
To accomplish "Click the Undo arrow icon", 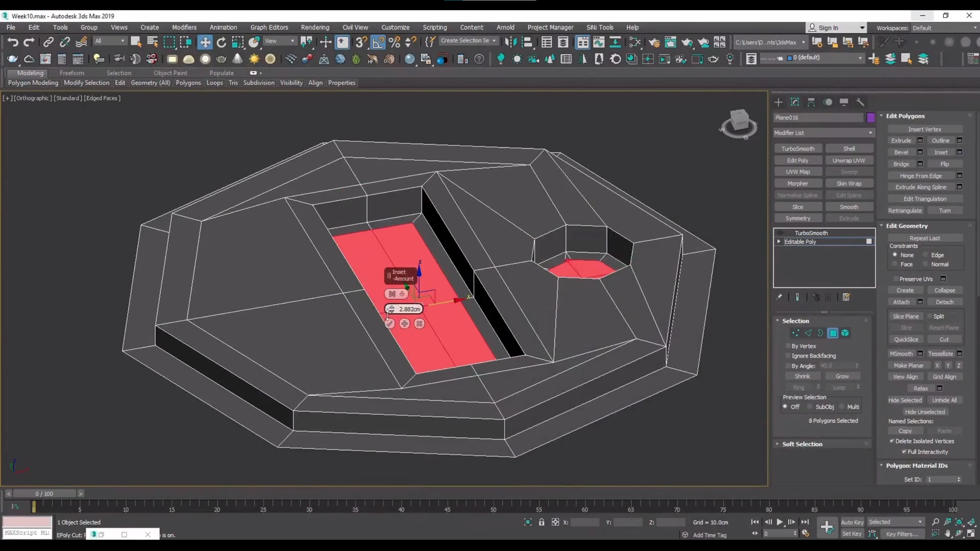I will (13, 42).
